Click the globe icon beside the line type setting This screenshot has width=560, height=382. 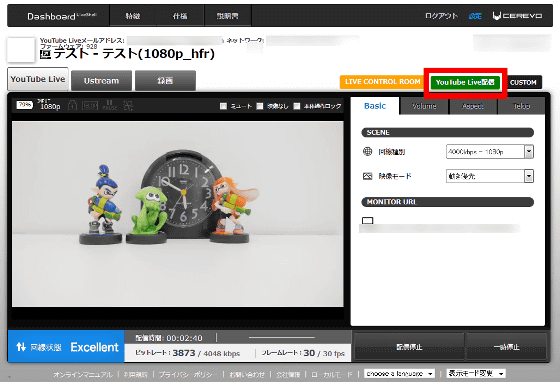[x=368, y=151]
